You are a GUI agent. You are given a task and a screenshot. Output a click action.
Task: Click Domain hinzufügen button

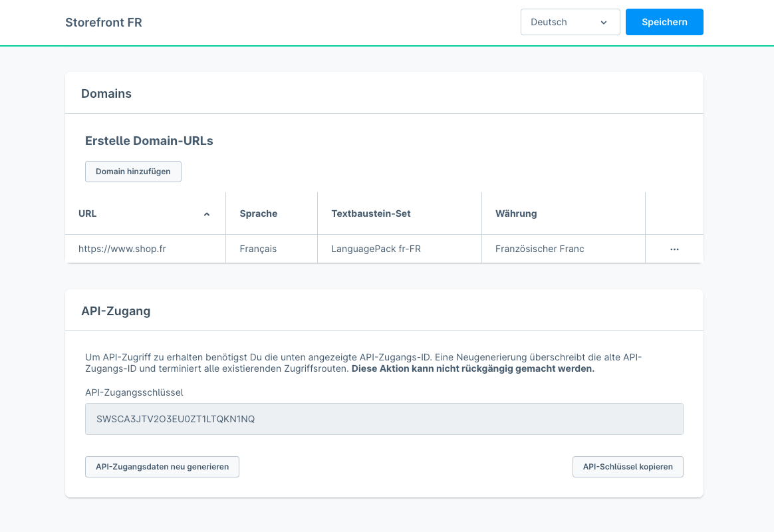(133, 172)
